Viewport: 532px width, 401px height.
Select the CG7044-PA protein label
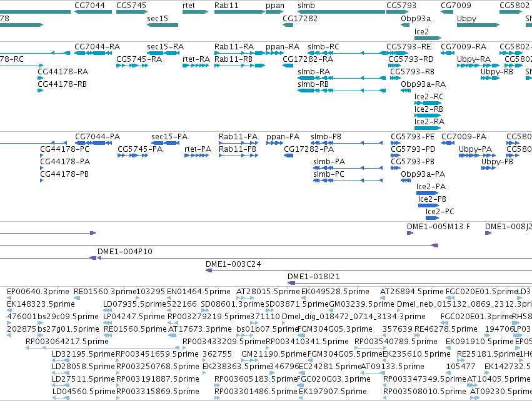point(98,136)
